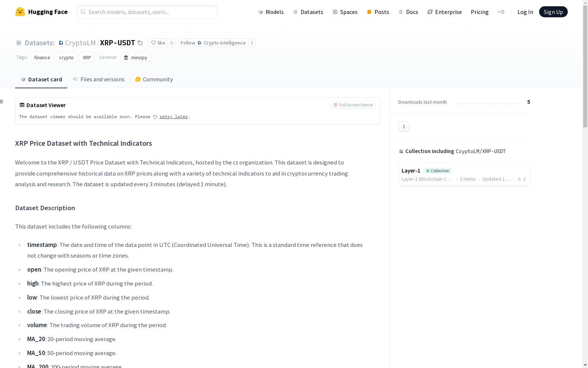588x368 pixels.
Task: Click the Downloads last month label
Action: (423, 102)
